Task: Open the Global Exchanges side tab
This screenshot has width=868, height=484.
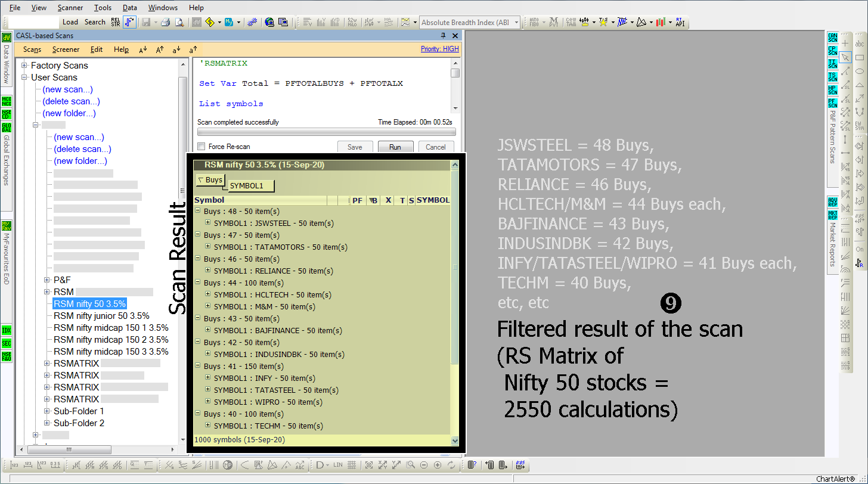Action: [x=7, y=160]
